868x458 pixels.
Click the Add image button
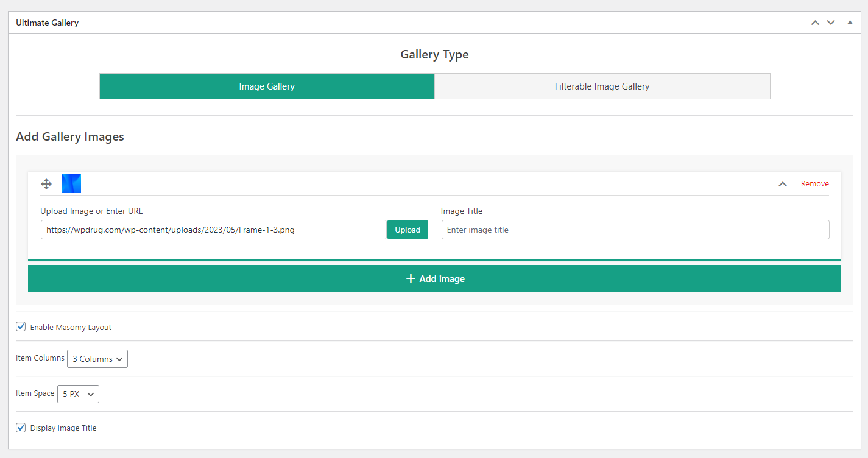(x=434, y=278)
